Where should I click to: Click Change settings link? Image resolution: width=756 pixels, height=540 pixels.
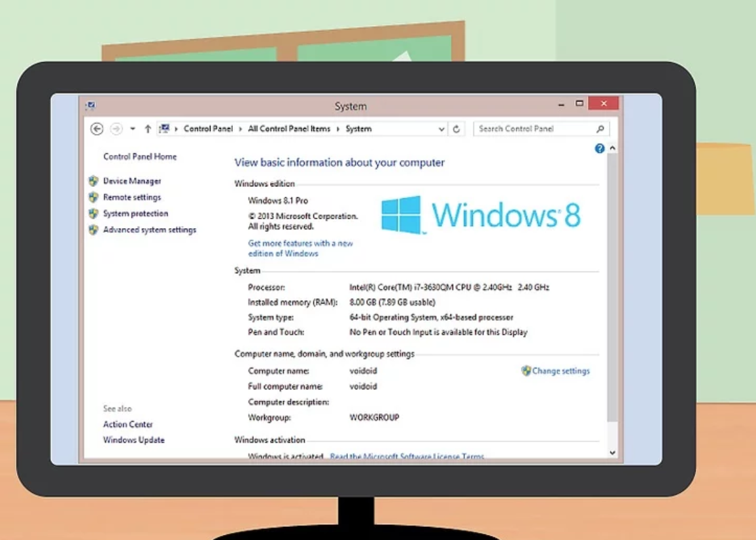[x=560, y=371]
